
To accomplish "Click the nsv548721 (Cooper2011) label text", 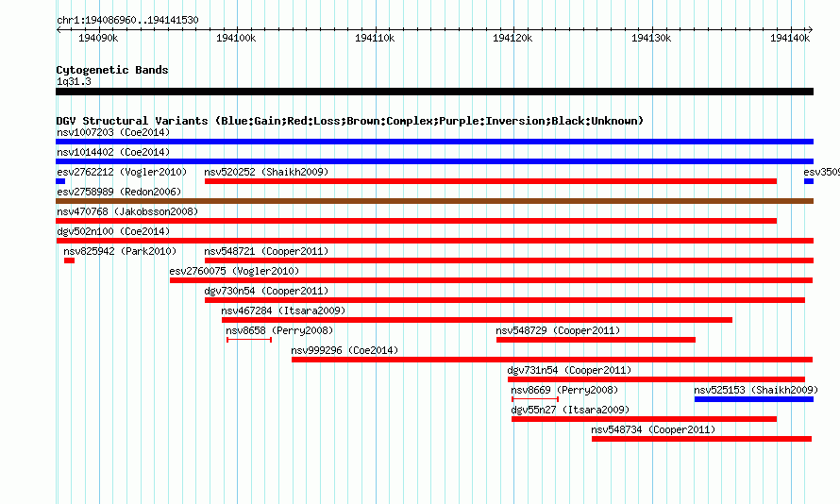I will click(x=266, y=251).
